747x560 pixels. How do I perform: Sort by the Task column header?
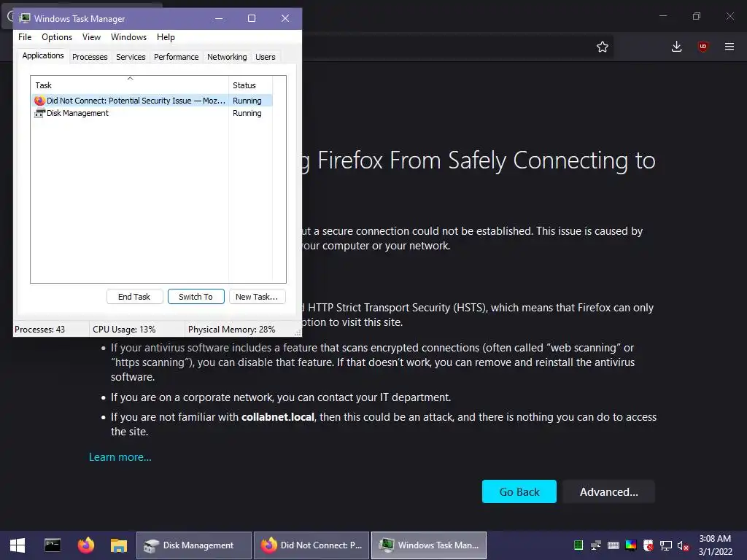click(129, 85)
